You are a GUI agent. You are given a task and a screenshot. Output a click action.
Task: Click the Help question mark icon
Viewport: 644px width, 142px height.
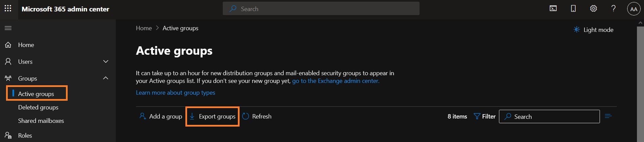(613, 9)
